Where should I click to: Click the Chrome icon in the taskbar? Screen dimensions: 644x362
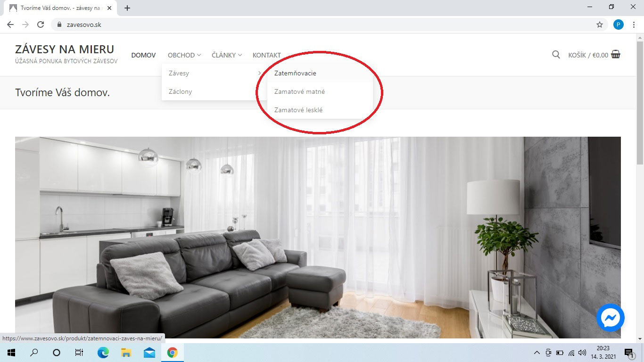172,353
